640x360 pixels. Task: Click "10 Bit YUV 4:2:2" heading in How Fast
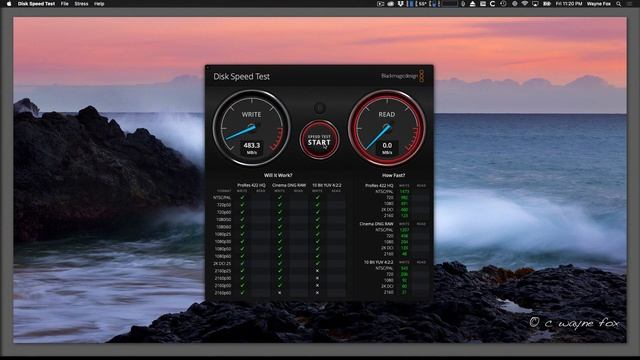[x=378, y=262]
